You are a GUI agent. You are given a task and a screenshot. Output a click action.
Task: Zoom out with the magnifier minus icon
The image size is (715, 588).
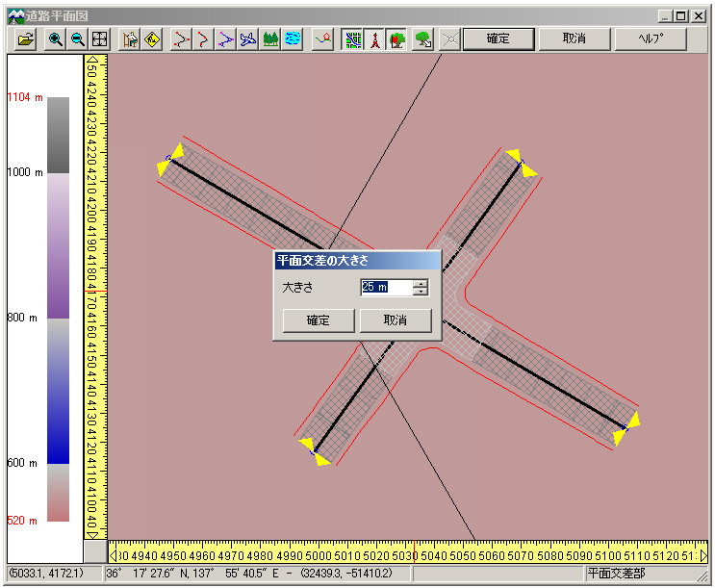pyautogui.click(x=78, y=39)
